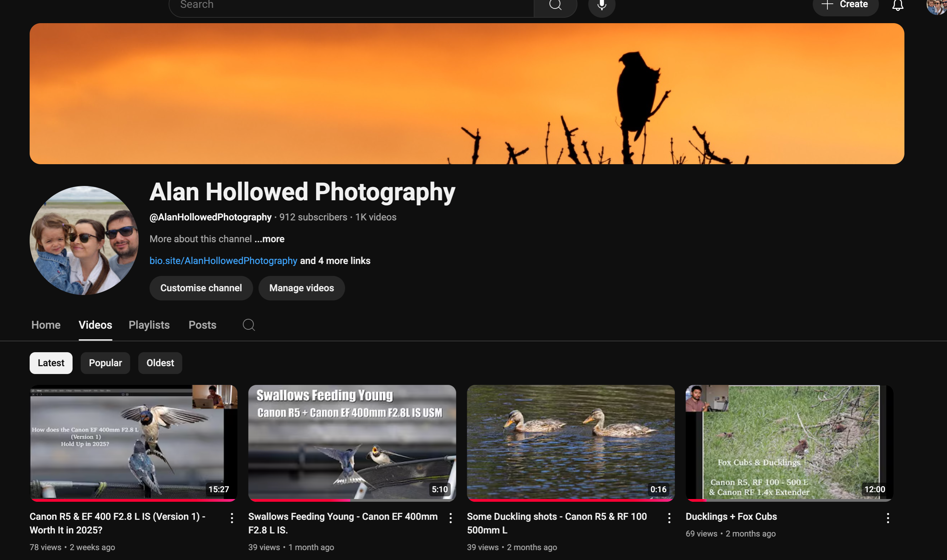Click the channel search icon beside Posts

[x=249, y=325]
